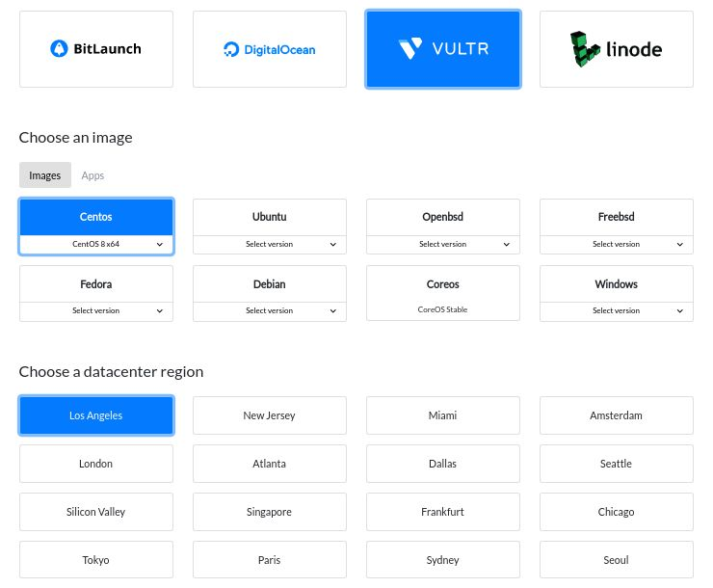Pick the Linode provider logo card
Image resolution: width=713 pixels, height=588 pixels.
click(x=617, y=49)
